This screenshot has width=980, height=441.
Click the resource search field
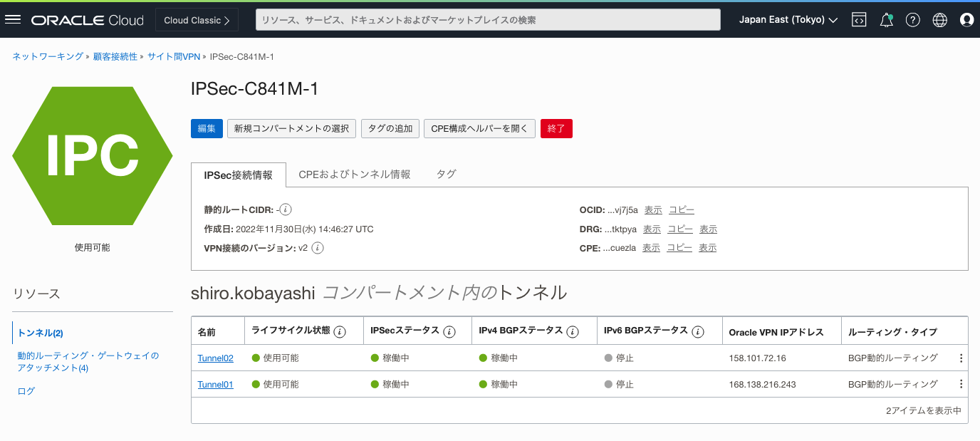pyautogui.click(x=489, y=20)
